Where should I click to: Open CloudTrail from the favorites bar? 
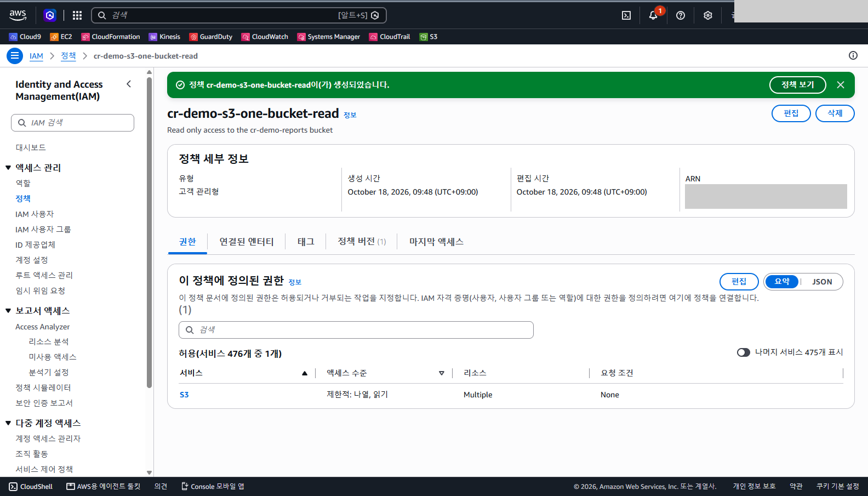(x=390, y=37)
